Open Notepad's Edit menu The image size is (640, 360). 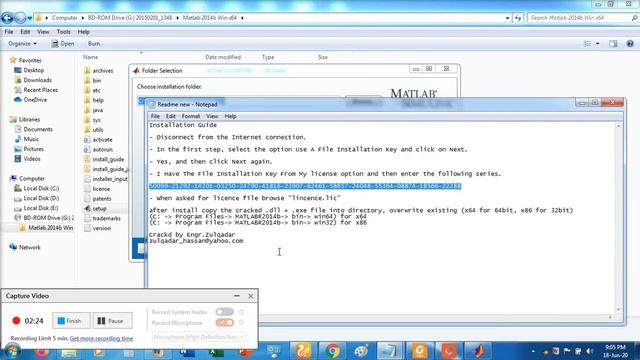coord(171,116)
